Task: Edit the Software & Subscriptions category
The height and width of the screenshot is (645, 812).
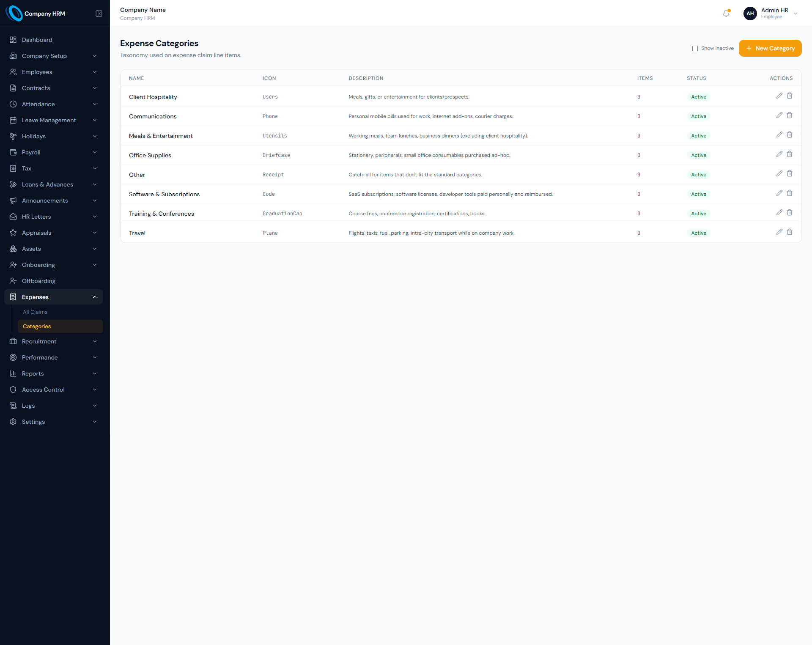Action: [x=779, y=193]
